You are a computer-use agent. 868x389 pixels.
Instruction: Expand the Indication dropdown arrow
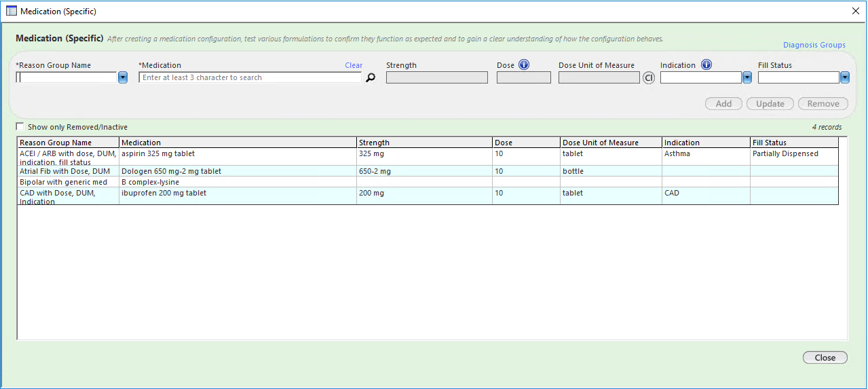(x=747, y=78)
